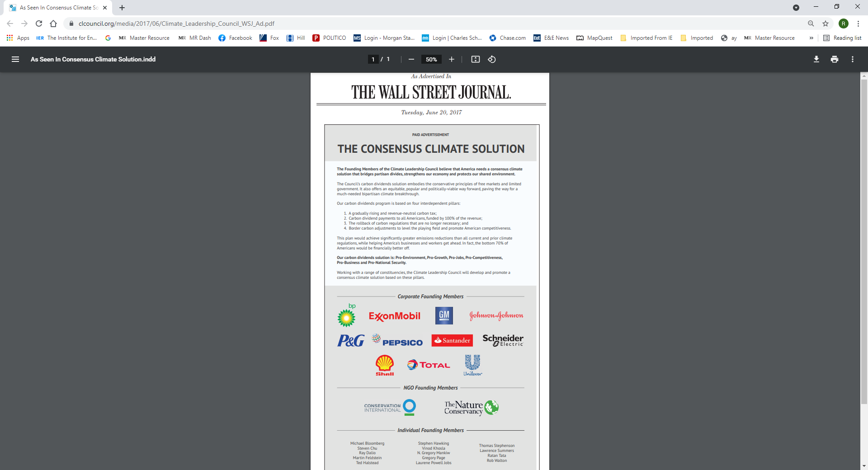Click the bp logo
The width and height of the screenshot is (868, 470).
coord(347,315)
